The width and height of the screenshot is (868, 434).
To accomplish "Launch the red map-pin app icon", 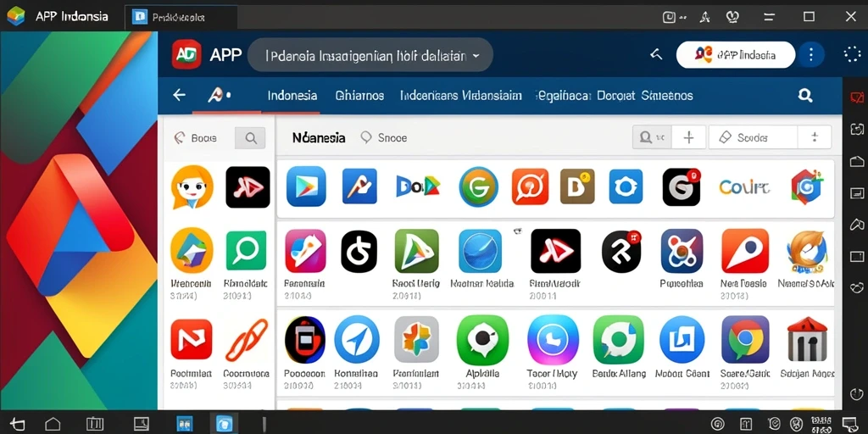I will click(745, 251).
